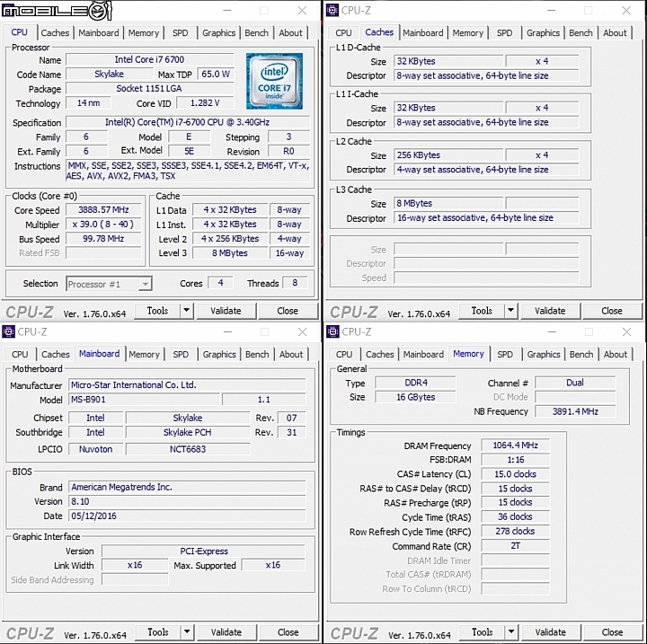Open About tab in the CPU window
This screenshot has height=644, width=647.
point(291,33)
